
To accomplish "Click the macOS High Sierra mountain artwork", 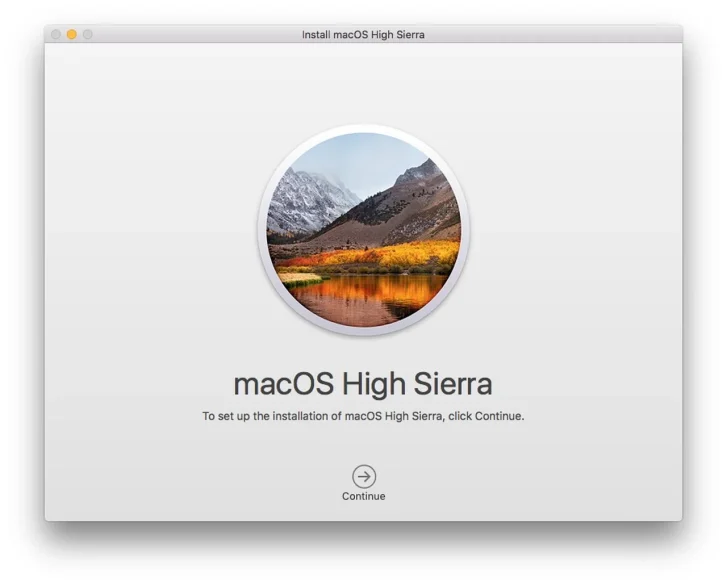I will (364, 229).
